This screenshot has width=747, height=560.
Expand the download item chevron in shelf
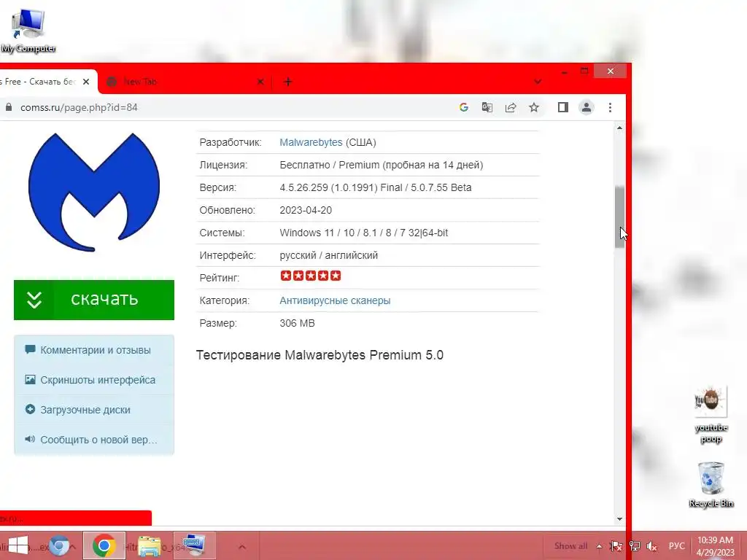coord(242,547)
